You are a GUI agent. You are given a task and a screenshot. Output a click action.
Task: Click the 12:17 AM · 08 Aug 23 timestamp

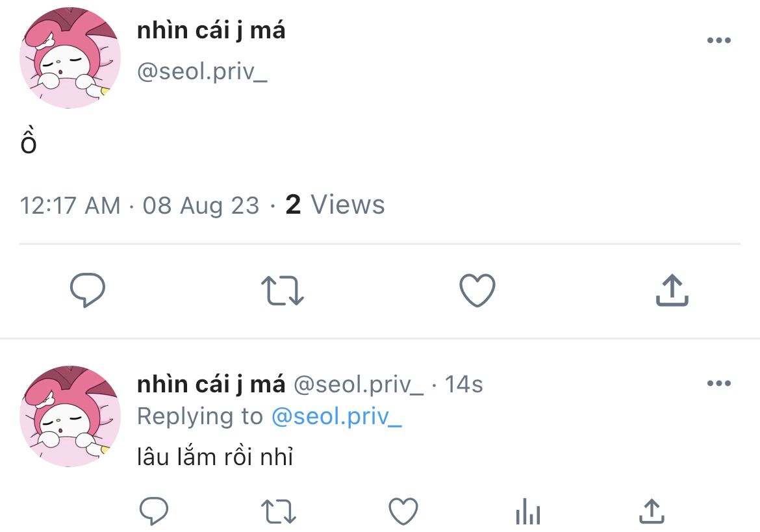click(140, 206)
